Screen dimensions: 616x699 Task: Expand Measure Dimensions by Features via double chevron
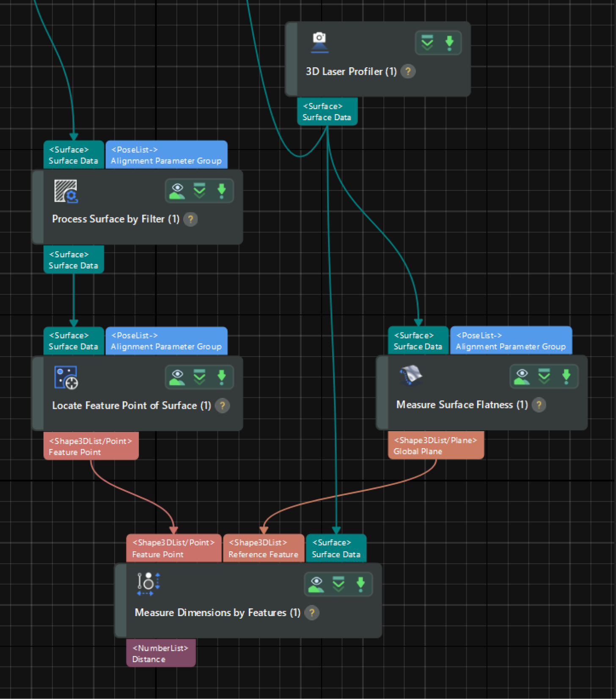[338, 584]
